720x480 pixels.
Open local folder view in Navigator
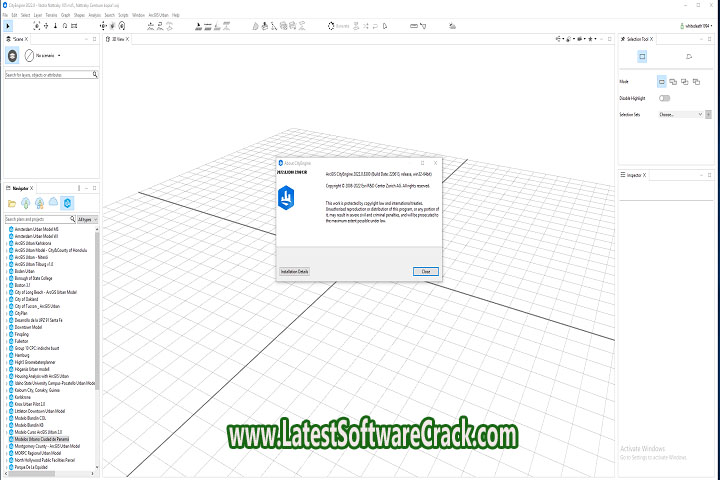point(12,203)
